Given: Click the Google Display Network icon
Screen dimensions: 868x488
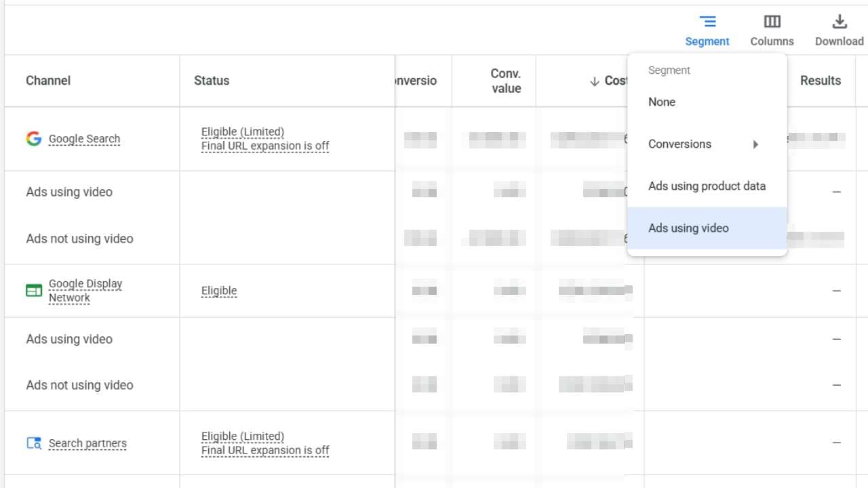Looking at the screenshot, I should pos(33,290).
